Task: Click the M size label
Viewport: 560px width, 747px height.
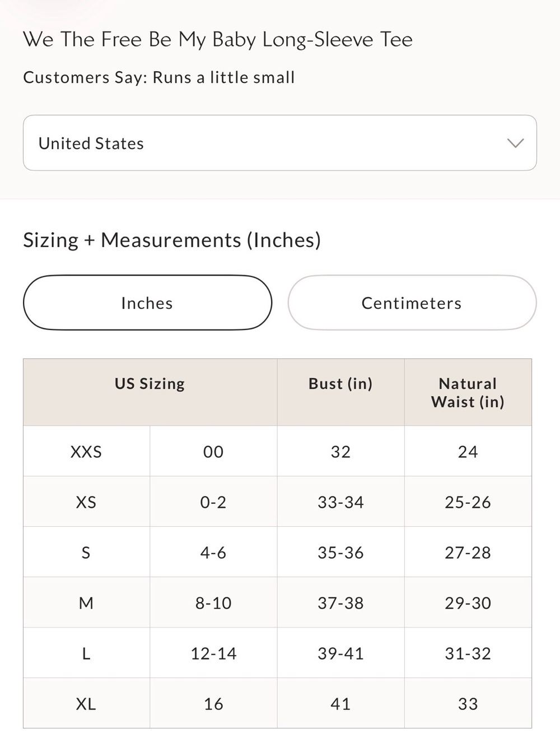Action: pos(86,602)
